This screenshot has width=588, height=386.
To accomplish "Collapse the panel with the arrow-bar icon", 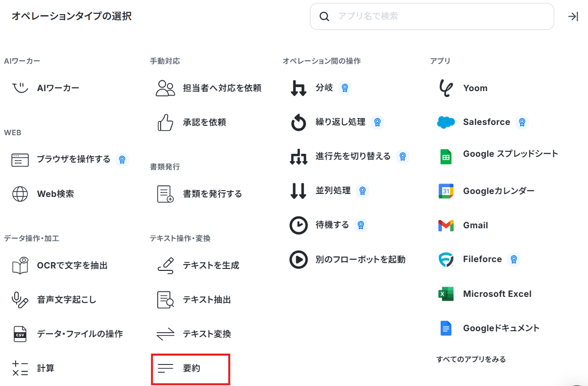I will [573, 17].
